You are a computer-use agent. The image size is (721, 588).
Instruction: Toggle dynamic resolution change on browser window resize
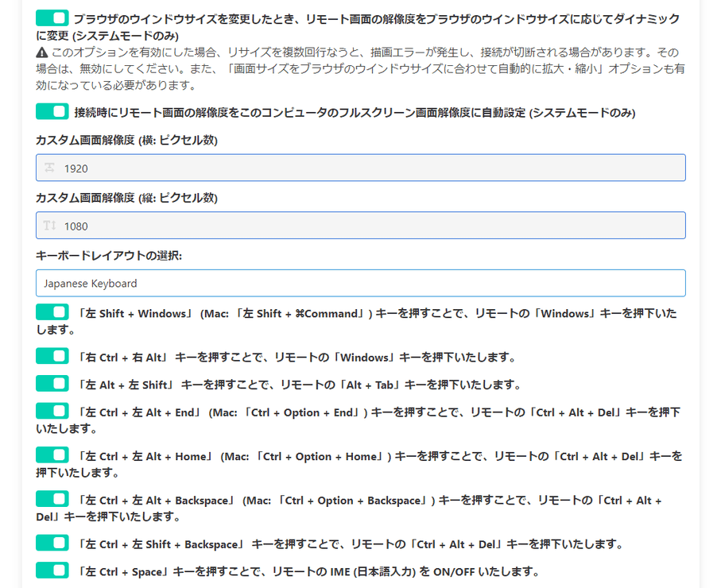click(x=52, y=18)
